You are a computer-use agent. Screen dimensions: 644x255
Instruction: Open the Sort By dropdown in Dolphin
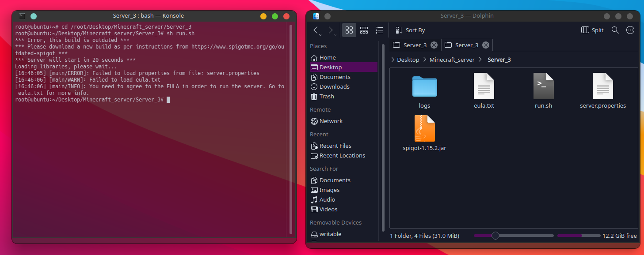pos(410,30)
